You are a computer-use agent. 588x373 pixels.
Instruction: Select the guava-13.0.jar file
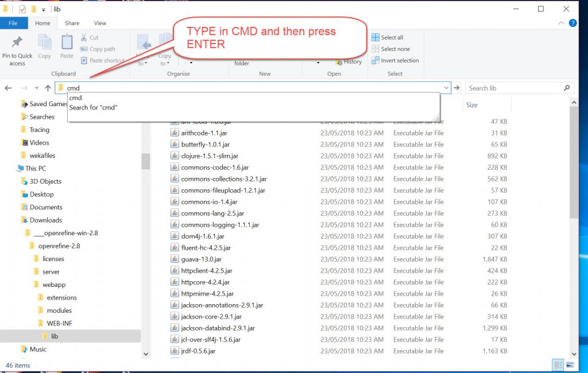(201, 259)
